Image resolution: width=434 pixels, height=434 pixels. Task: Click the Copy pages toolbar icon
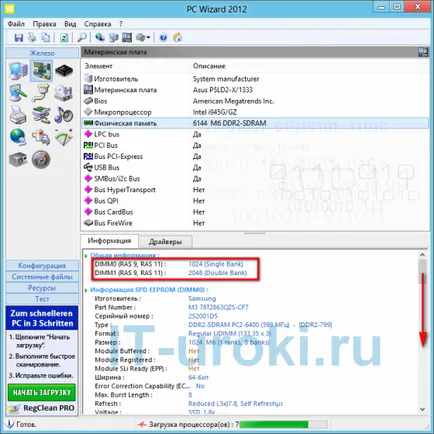46,37
